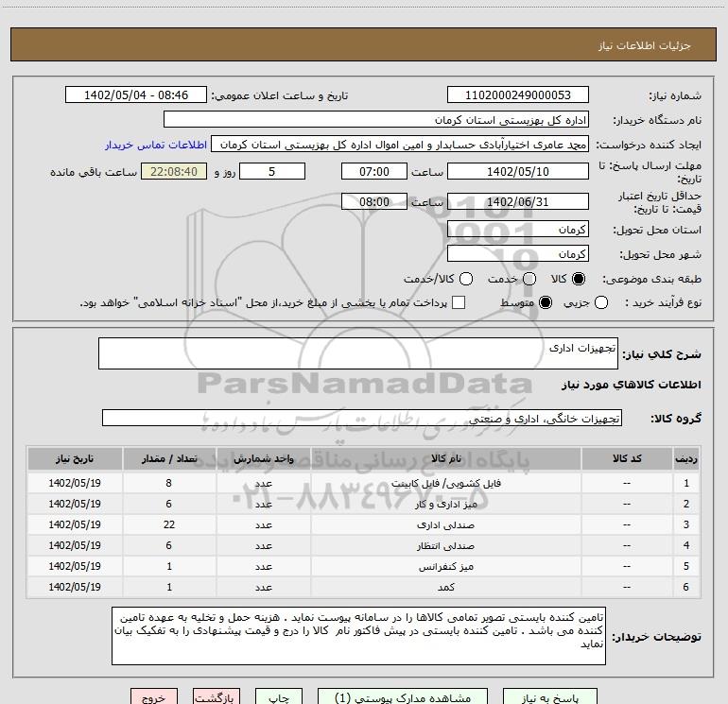Screen dimensions: 728x704
Task: Click the تاریخ نیاز column header
Action: coord(75,458)
